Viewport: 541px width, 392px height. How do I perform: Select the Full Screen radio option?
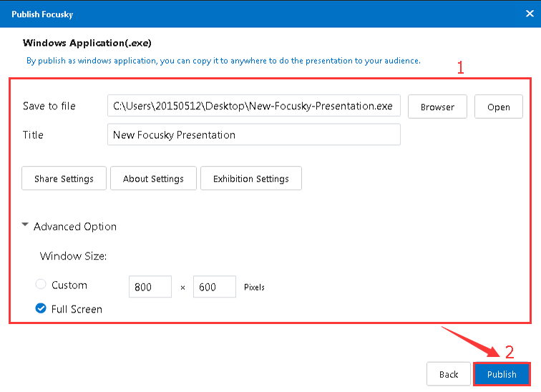pos(41,308)
